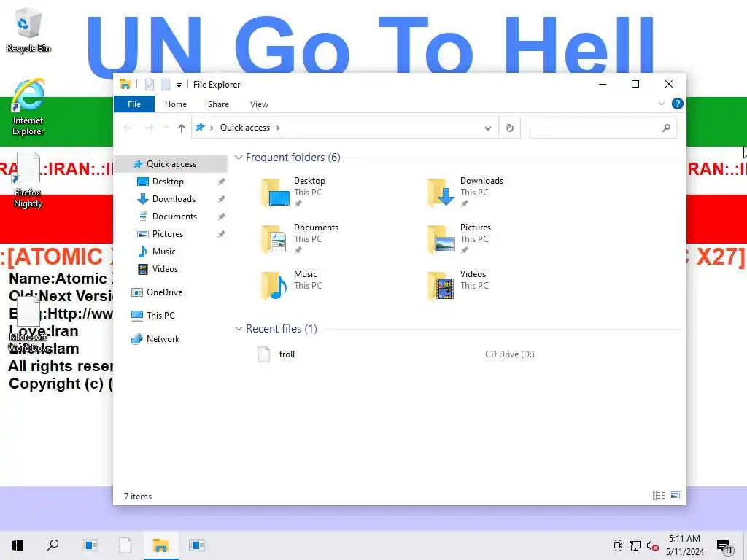Open taskbar Search
This screenshot has height=560, width=747.
[53, 545]
